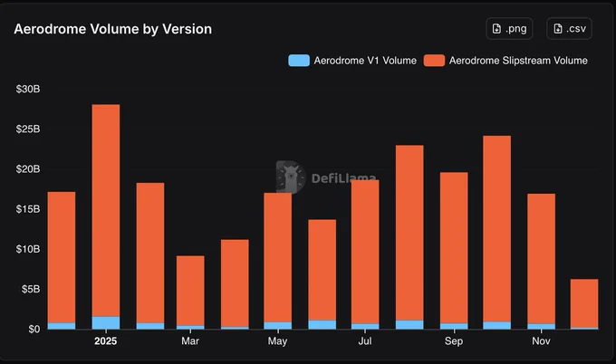This screenshot has height=364, width=616.
Task: Select the orange bar above Mar
Action: (190, 291)
